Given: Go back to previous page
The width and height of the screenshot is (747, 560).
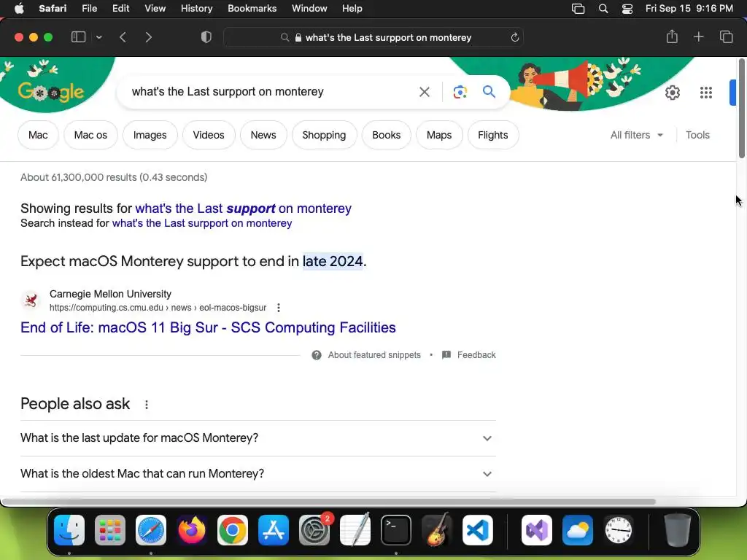Looking at the screenshot, I should [x=123, y=37].
